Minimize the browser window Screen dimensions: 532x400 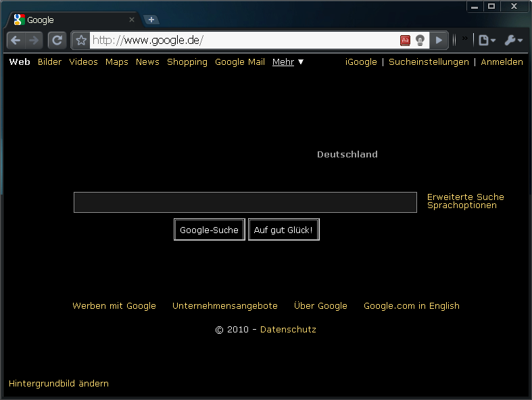(x=475, y=7)
